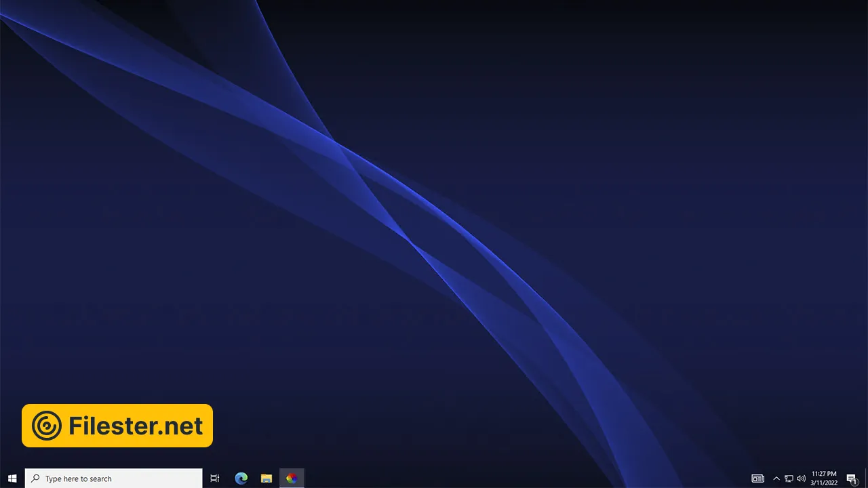Click the Filester.net text on the banner
The height and width of the screenshot is (488, 868).
136,426
